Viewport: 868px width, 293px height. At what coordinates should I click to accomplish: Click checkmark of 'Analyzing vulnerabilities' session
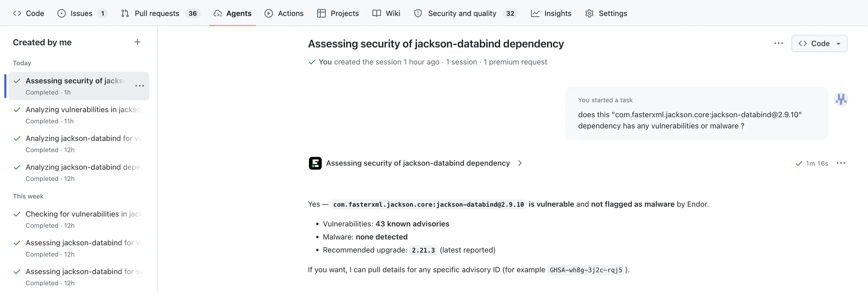click(x=17, y=110)
